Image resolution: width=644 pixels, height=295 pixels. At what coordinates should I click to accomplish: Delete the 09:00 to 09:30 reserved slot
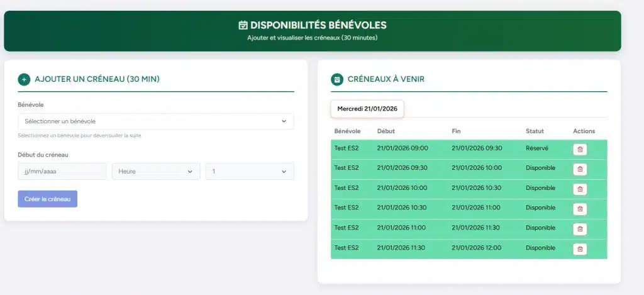pos(580,150)
